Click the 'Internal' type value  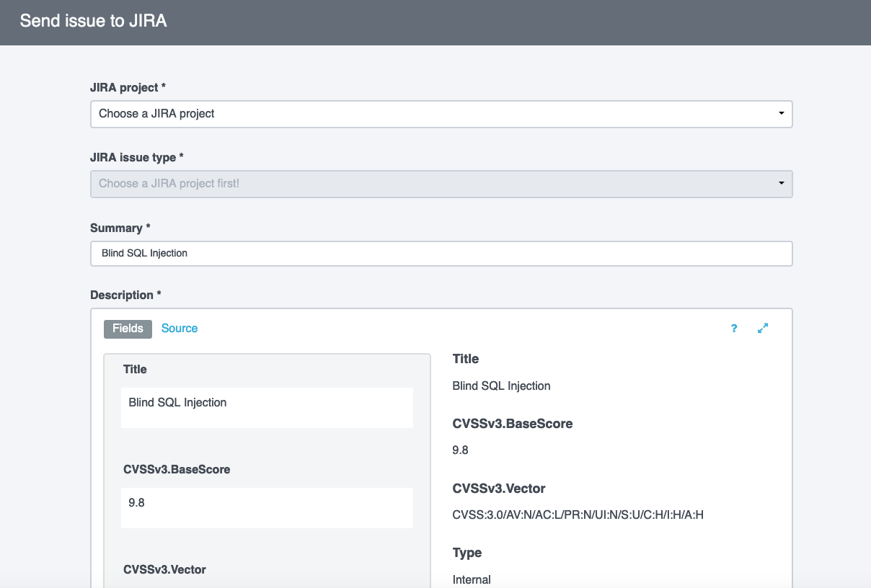tap(472, 579)
